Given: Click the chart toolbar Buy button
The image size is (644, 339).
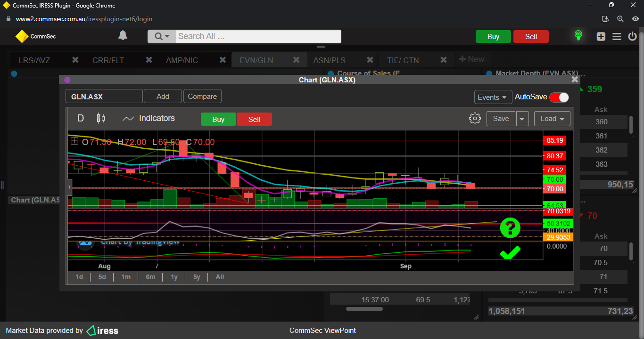Looking at the screenshot, I should [x=218, y=119].
